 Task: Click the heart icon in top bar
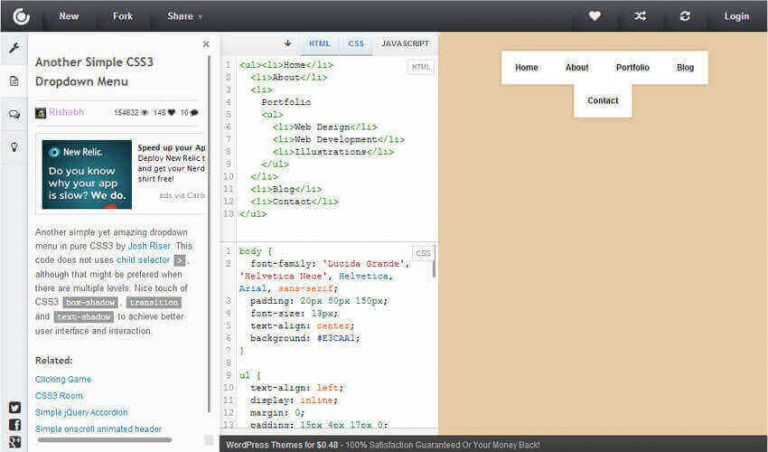595,16
